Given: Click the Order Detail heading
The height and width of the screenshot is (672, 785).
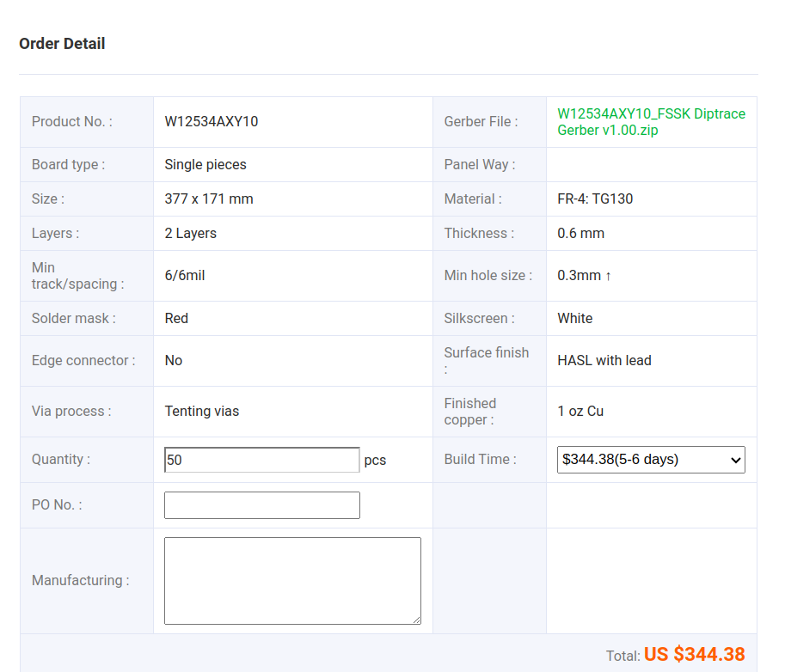Looking at the screenshot, I should pyautogui.click(x=62, y=44).
